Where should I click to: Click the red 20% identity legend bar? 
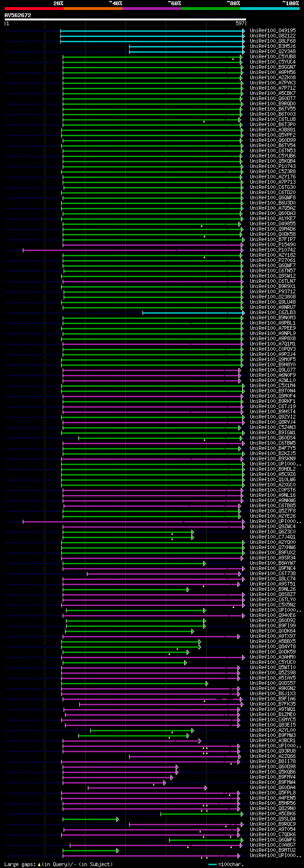pos(34,9)
